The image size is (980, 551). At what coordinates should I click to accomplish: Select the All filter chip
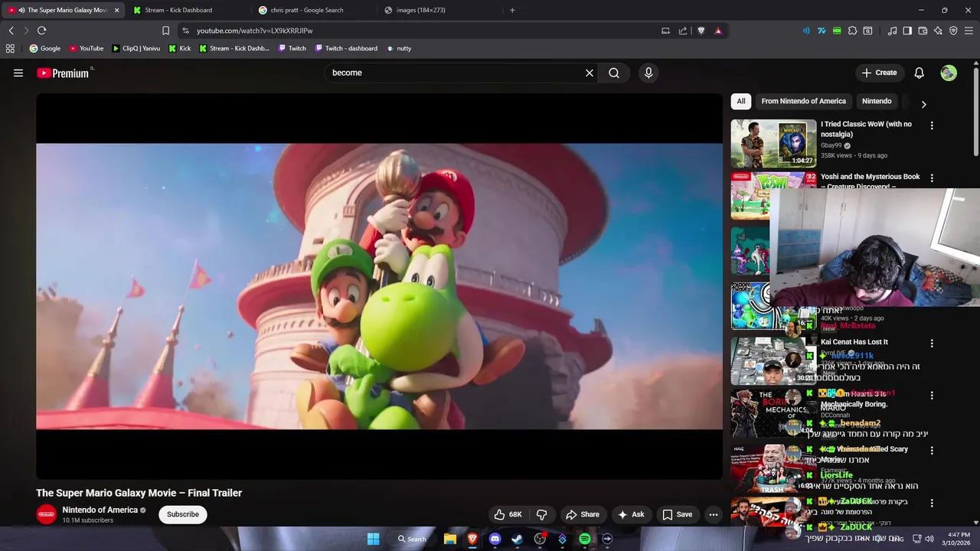pyautogui.click(x=740, y=101)
